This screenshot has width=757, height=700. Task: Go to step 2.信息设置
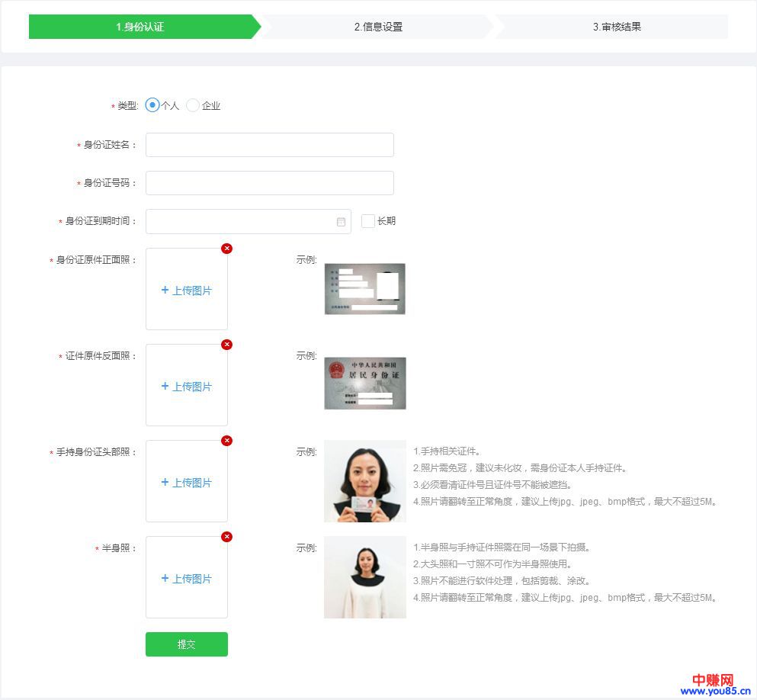pyautogui.click(x=378, y=27)
